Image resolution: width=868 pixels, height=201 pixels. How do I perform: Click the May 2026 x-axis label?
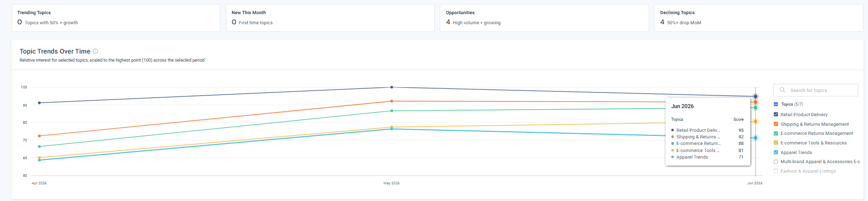coord(391,183)
